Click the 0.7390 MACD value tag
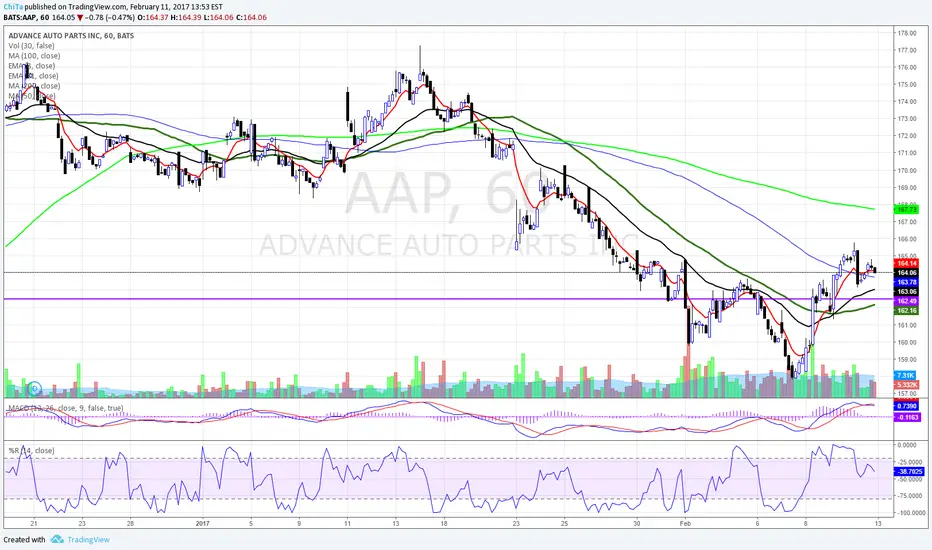The width and height of the screenshot is (932, 550). pyautogui.click(x=907, y=406)
